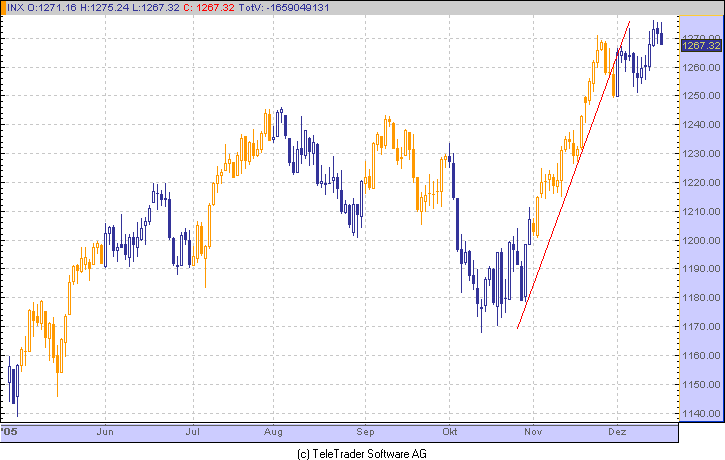Click the TeleTrader Software AG copyright text

tap(362, 454)
